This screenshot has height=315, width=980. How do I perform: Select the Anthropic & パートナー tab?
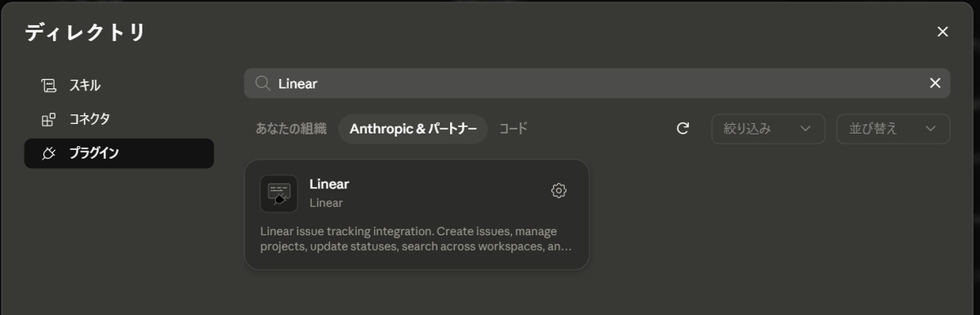[x=413, y=129]
